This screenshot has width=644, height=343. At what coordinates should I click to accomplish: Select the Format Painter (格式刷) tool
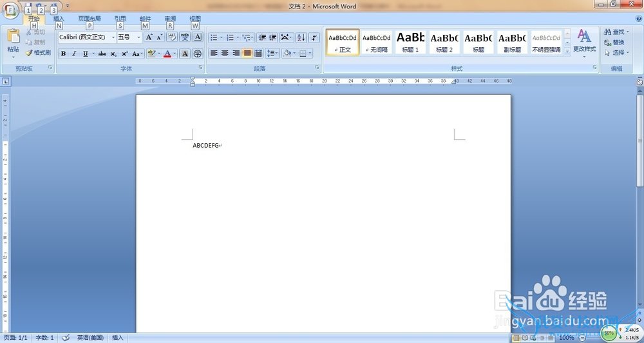click(38, 53)
